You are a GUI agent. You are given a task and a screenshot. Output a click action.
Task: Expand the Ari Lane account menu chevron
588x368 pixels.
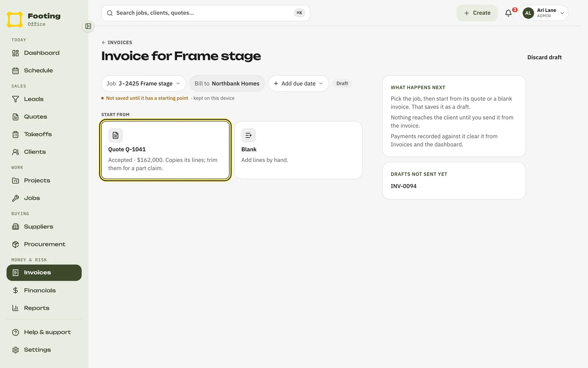coord(562,13)
